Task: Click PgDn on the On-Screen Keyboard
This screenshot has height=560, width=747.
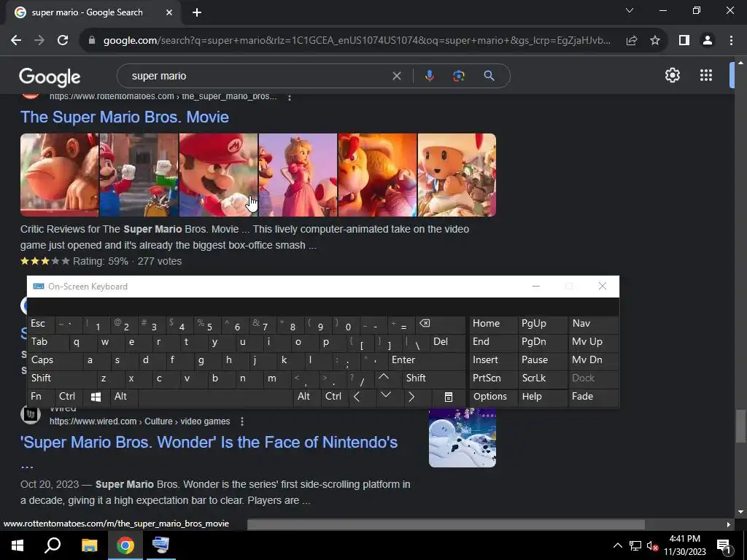Action: 542,342
